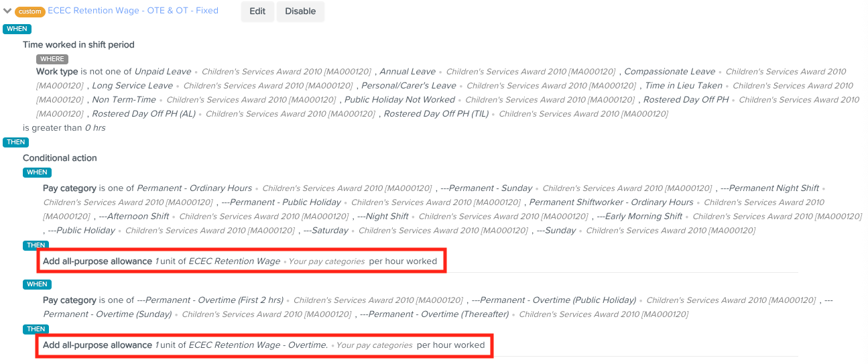Click the Unpaid Leave work type
This screenshot has width=868, height=364.
pos(163,71)
